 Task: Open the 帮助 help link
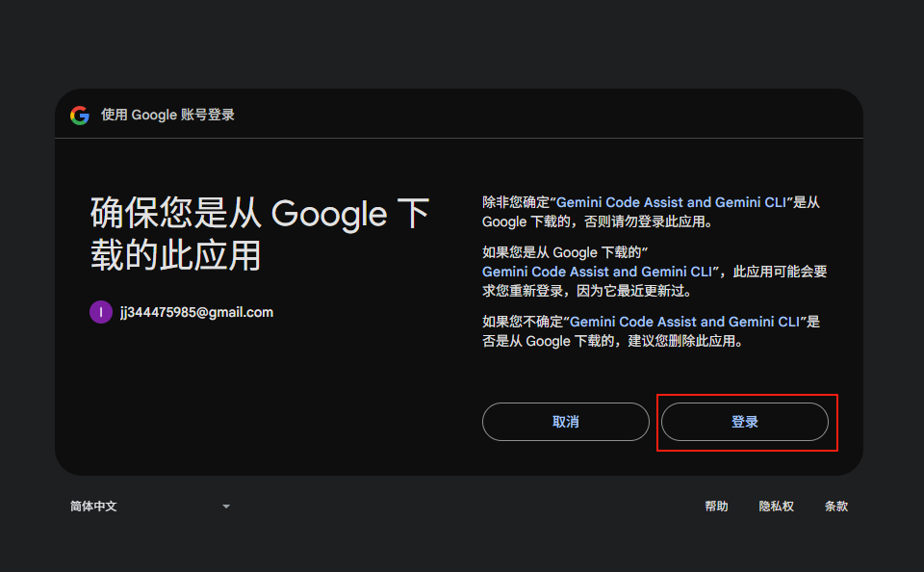coord(716,506)
